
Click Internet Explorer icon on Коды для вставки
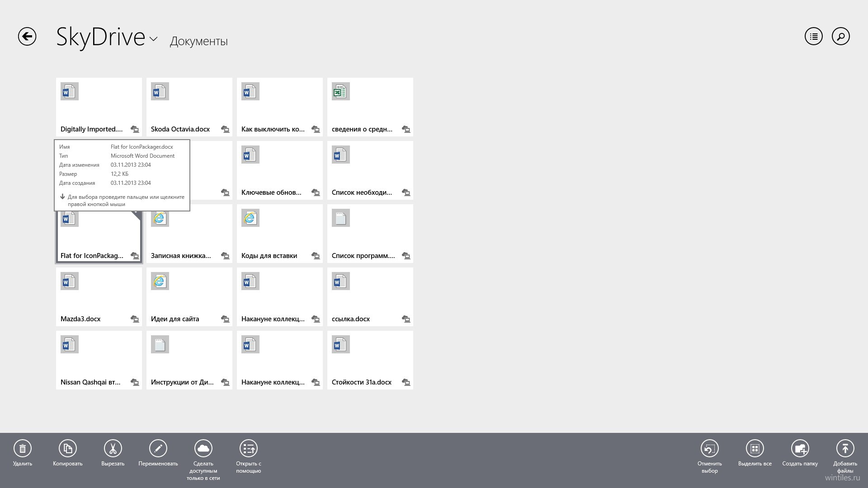(250, 218)
